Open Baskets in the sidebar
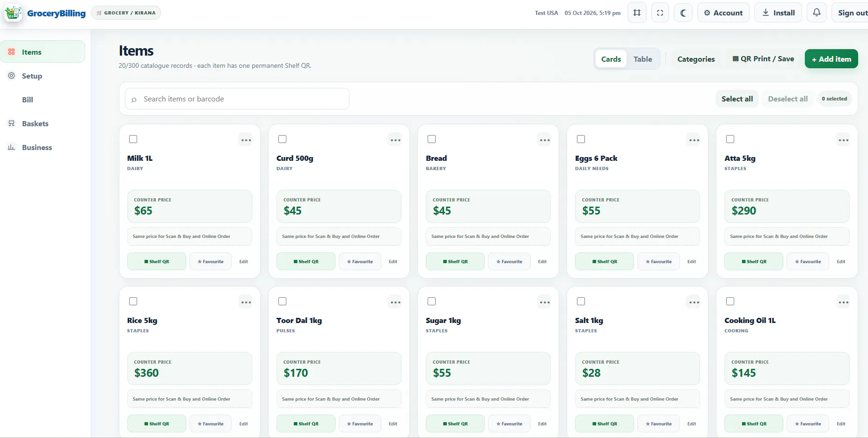Viewport: 868px width, 438px height. (42, 123)
